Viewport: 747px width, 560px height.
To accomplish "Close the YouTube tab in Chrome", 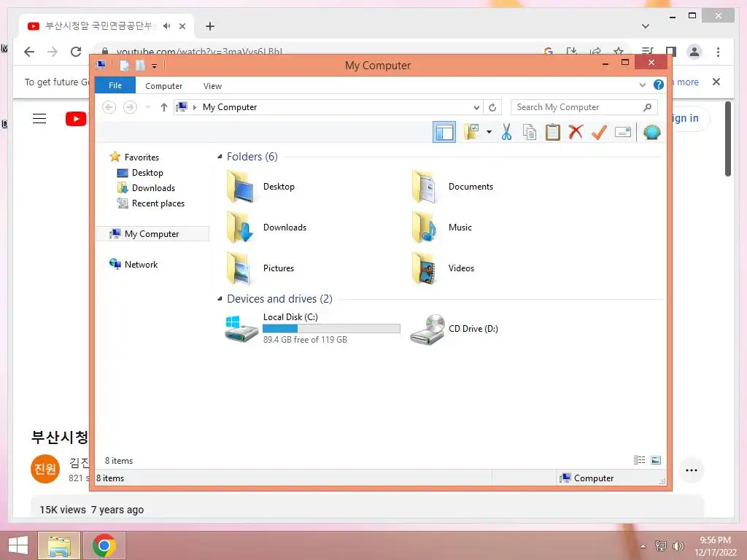I will tap(182, 26).
